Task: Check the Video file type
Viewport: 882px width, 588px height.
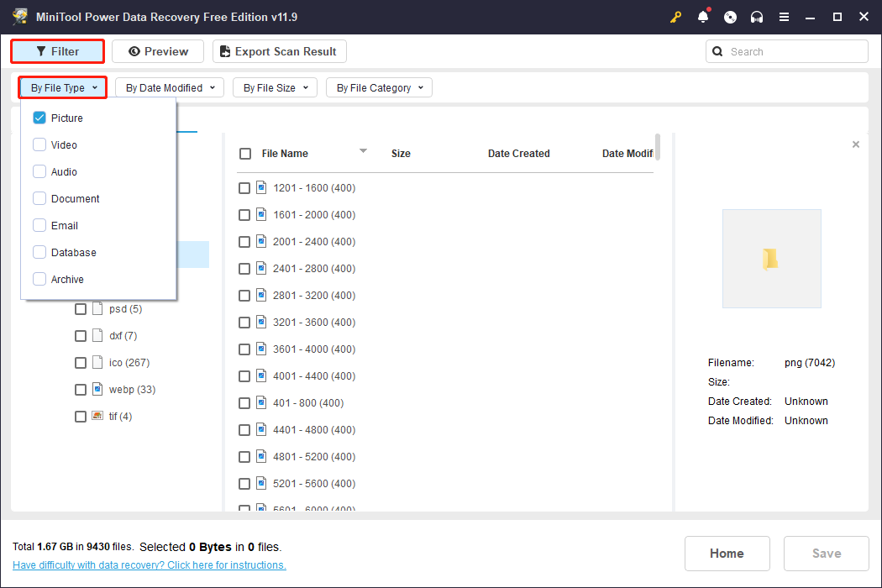Action: (39, 144)
